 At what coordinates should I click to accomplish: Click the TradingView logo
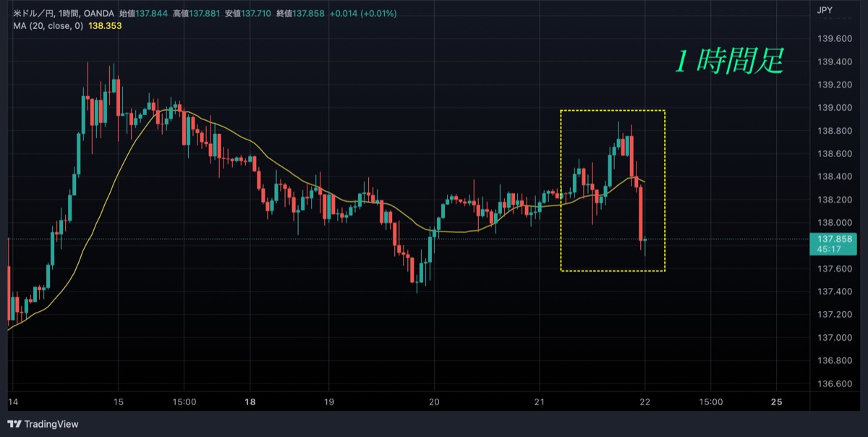(x=43, y=424)
